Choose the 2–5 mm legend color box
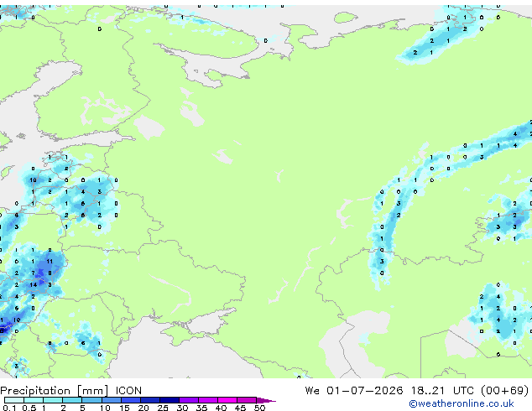Screen dimensions: 532x411 pyautogui.click(x=72, y=400)
